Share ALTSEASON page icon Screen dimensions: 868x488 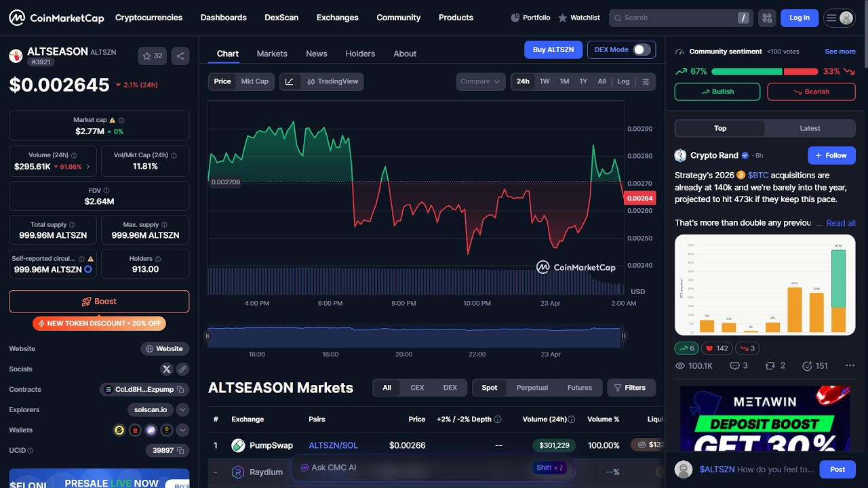point(180,56)
